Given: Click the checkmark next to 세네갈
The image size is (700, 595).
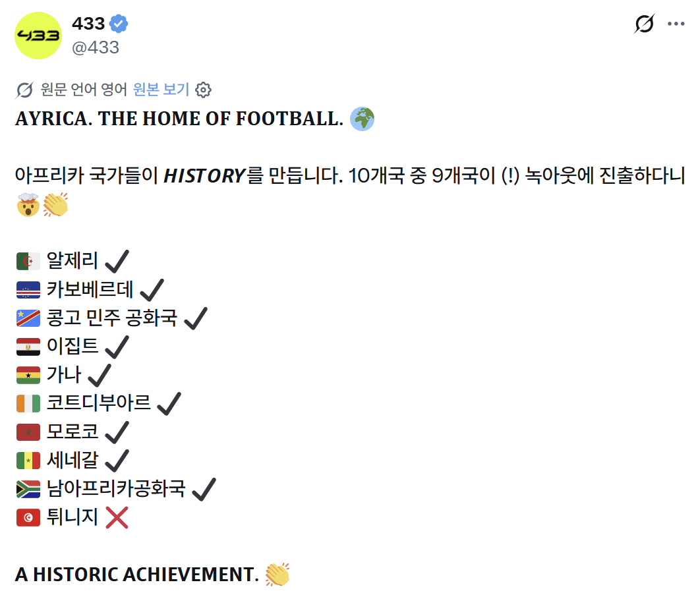Looking at the screenshot, I should point(117,460).
